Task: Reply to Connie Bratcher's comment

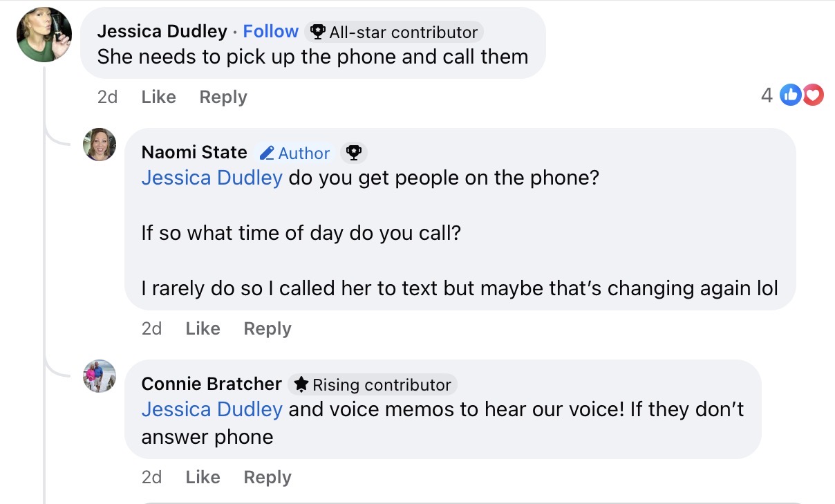Action: click(267, 478)
